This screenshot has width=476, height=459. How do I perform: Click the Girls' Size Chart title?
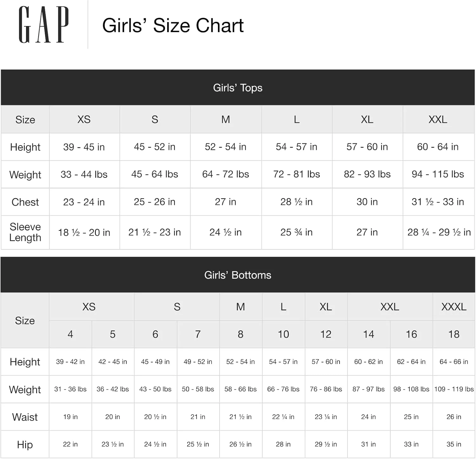click(173, 25)
